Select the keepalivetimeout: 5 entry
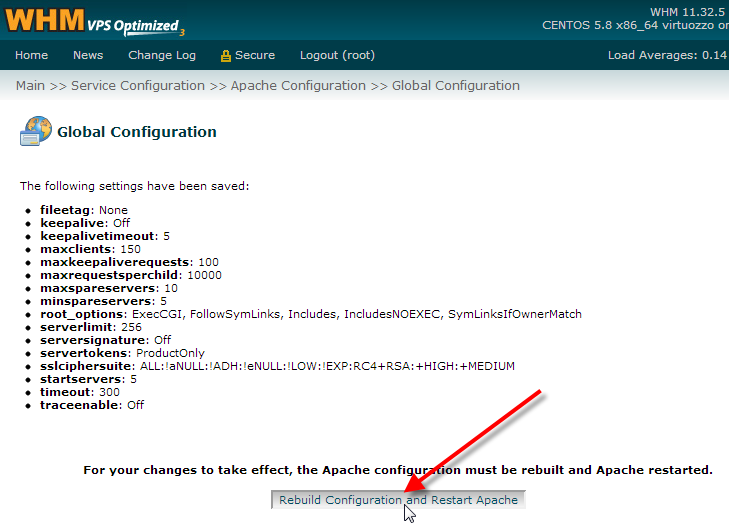Image resolution: width=729 pixels, height=526 pixels. tap(105, 236)
